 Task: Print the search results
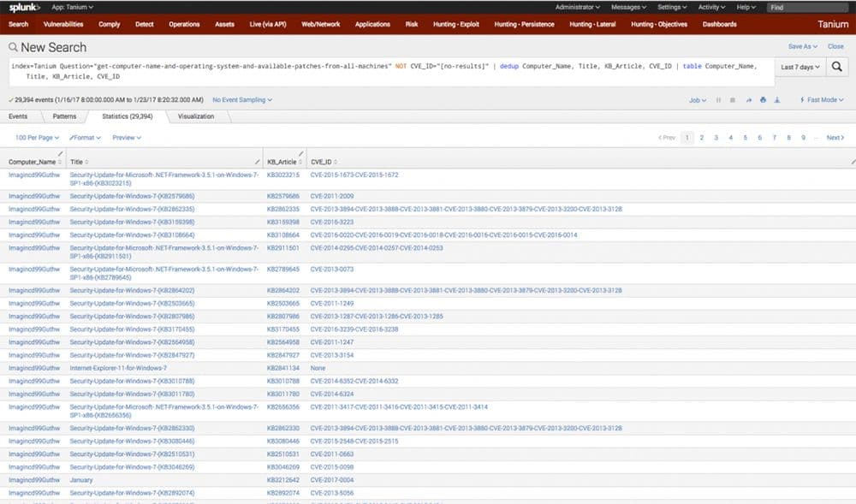coord(763,100)
